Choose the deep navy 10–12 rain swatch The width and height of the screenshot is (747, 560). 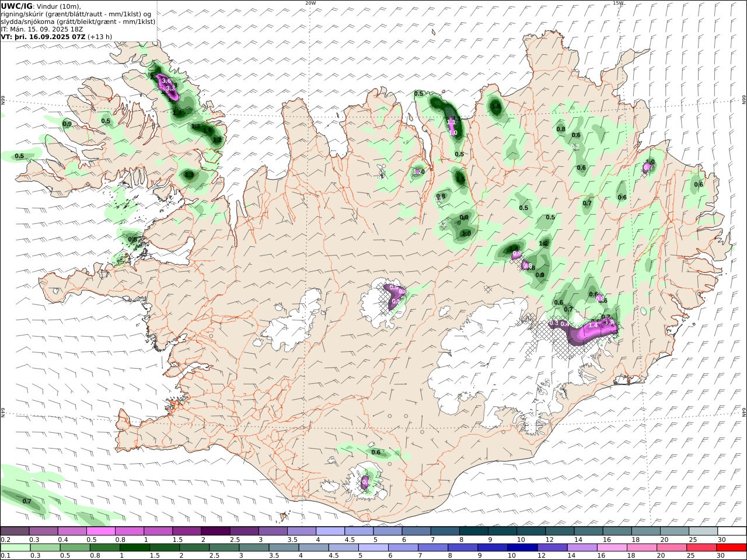[x=522, y=548]
